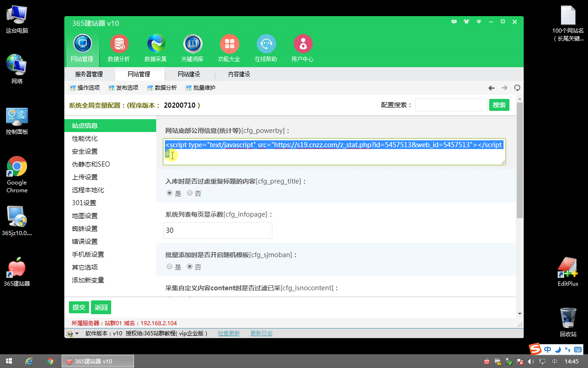Viewport: 588px width, 368px height.
Task: Open the EditPlus desktop icon
Action: (x=568, y=272)
